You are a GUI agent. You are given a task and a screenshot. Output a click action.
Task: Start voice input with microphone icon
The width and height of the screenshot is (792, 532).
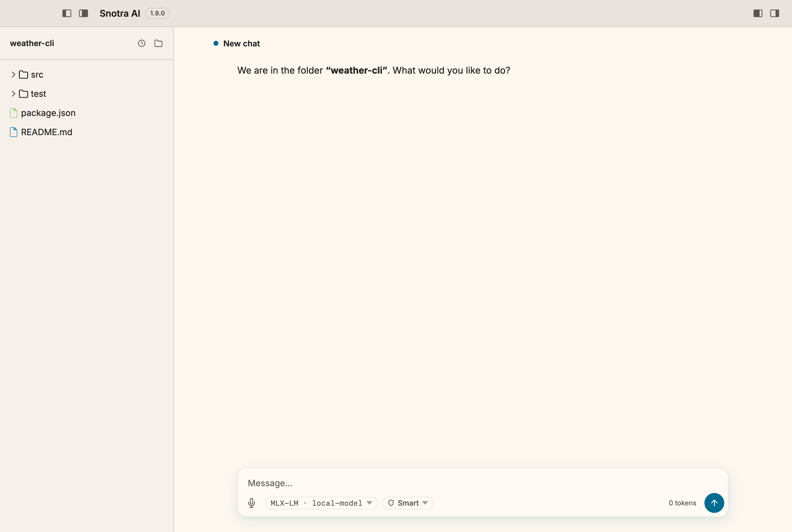[x=252, y=503]
